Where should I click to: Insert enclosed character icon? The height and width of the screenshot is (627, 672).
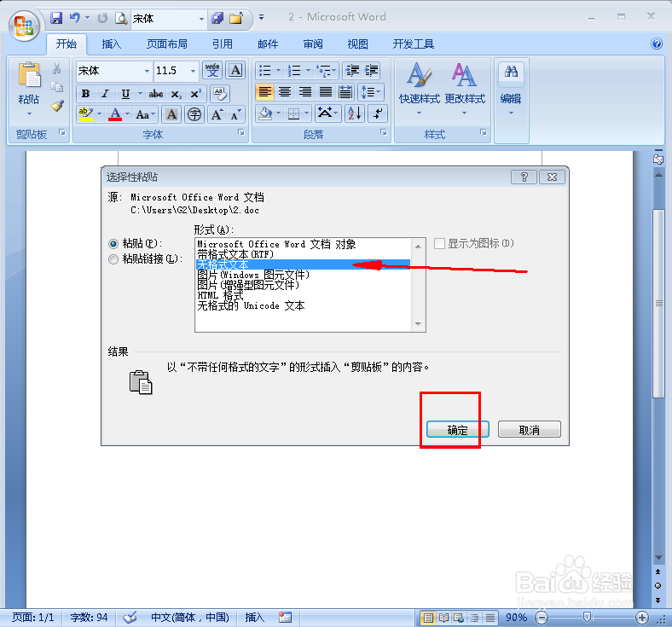194,114
